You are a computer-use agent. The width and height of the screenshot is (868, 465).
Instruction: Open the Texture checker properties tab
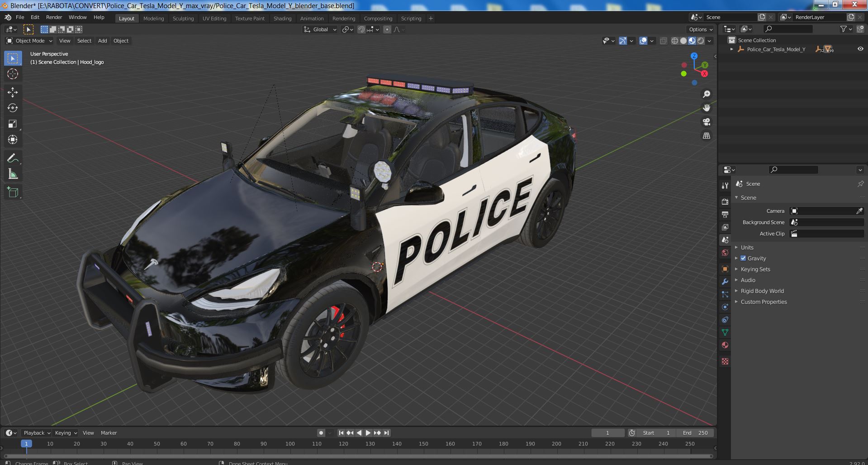tap(725, 361)
